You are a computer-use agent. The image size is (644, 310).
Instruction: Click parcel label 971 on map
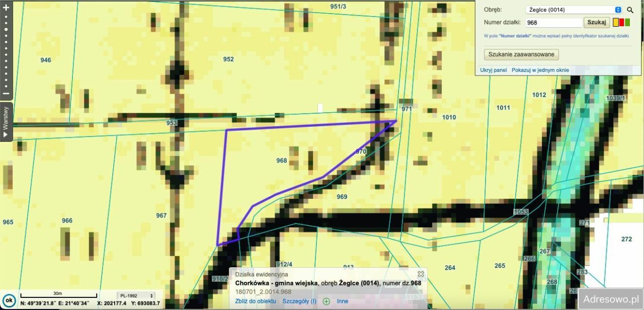(407, 109)
